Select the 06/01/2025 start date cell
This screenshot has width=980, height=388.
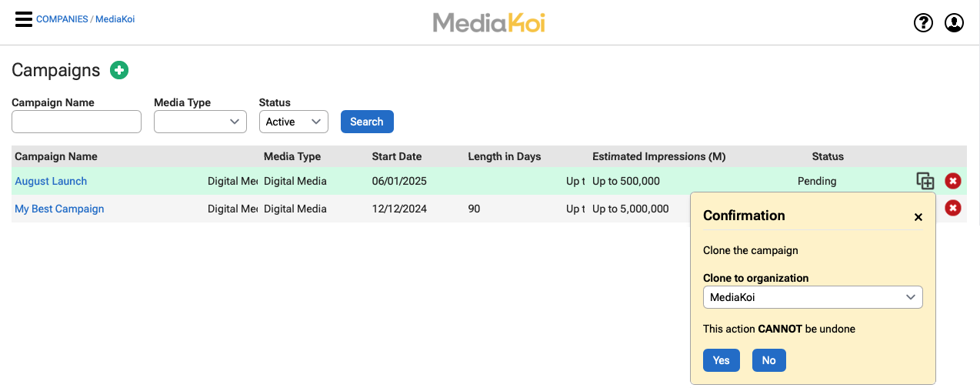pyautogui.click(x=399, y=181)
